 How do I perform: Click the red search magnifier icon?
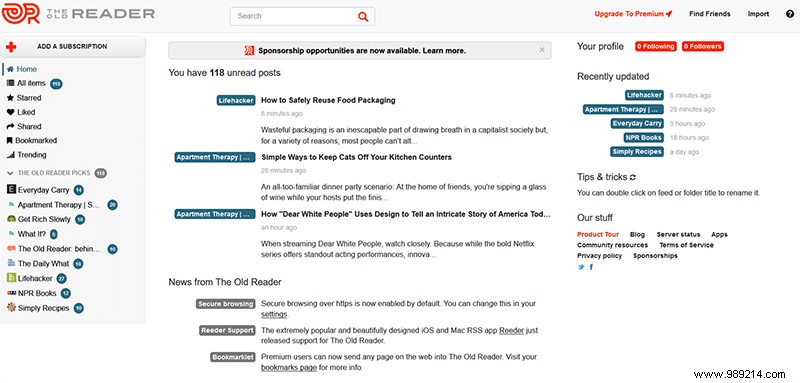[x=363, y=16]
